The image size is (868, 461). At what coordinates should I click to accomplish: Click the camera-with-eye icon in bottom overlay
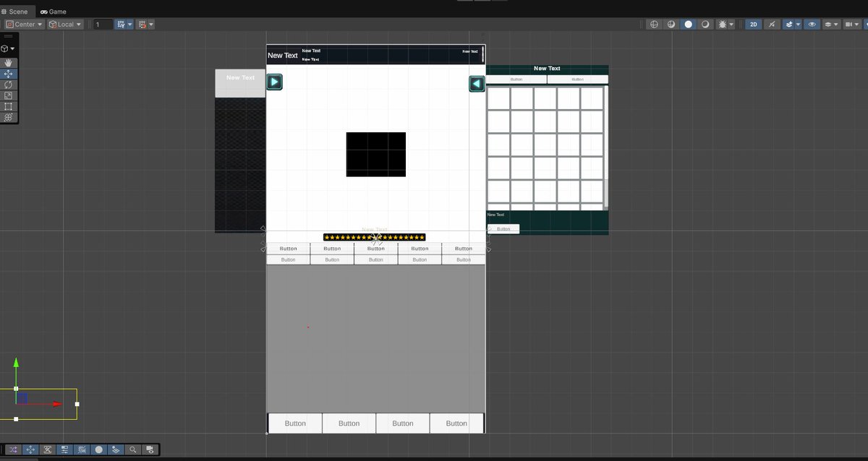coord(150,449)
